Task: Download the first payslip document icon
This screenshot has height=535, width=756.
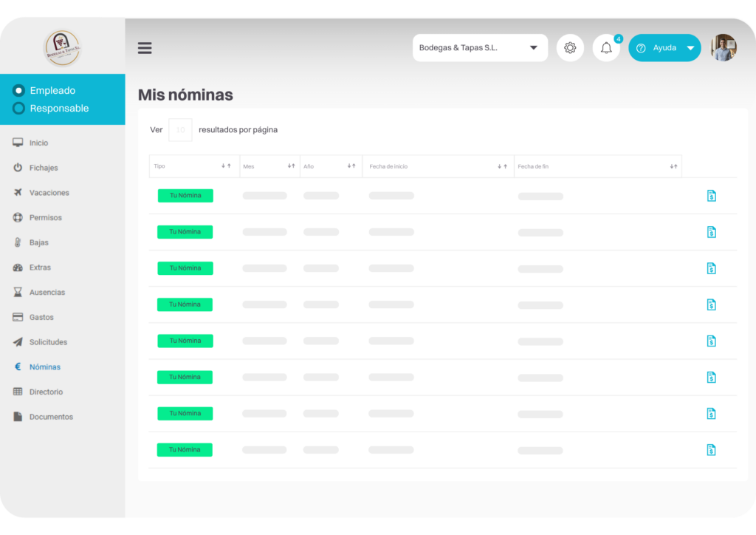Action: tap(711, 195)
